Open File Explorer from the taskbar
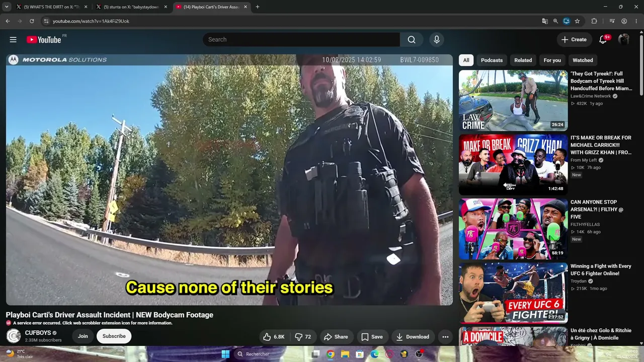This screenshot has width=644, height=362. (345, 354)
